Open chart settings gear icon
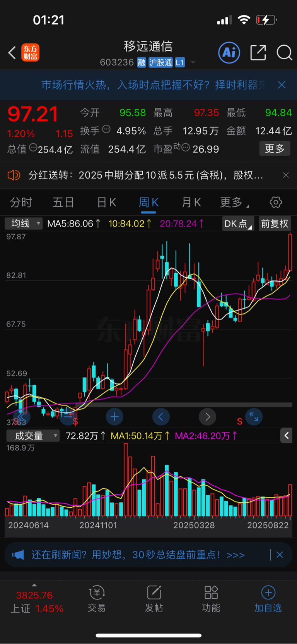 pos(276,202)
